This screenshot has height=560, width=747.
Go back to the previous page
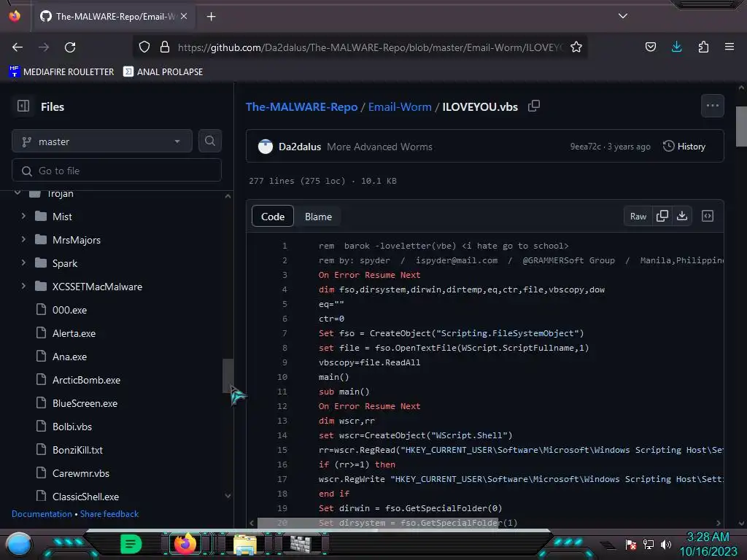pyautogui.click(x=18, y=47)
